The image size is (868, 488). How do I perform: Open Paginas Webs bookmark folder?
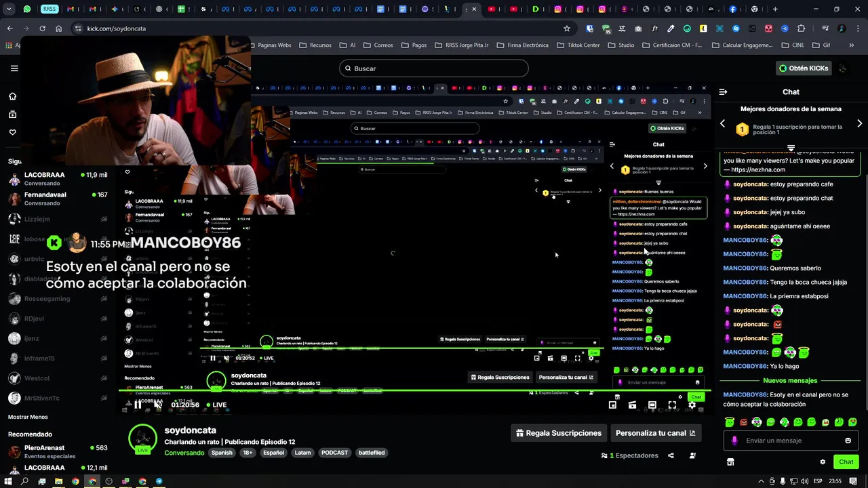click(270, 45)
